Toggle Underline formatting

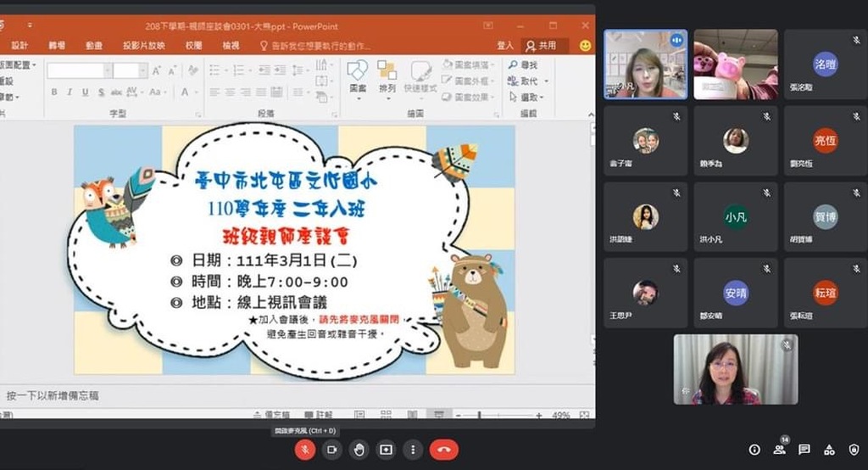(85, 92)
